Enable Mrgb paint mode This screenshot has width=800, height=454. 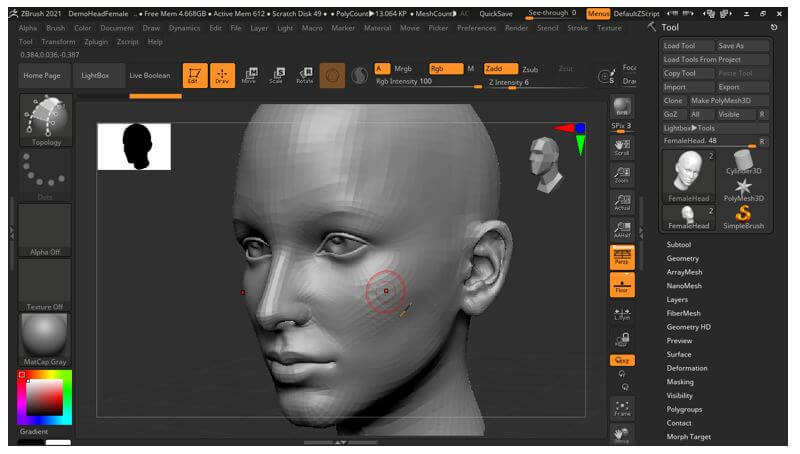pyautogui.click(x=403, y=68)
